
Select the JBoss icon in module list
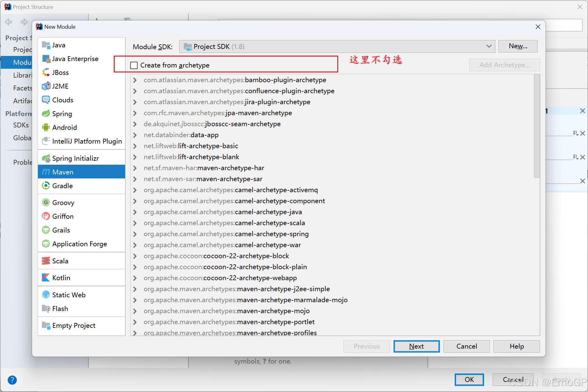(x=46, y=72)
